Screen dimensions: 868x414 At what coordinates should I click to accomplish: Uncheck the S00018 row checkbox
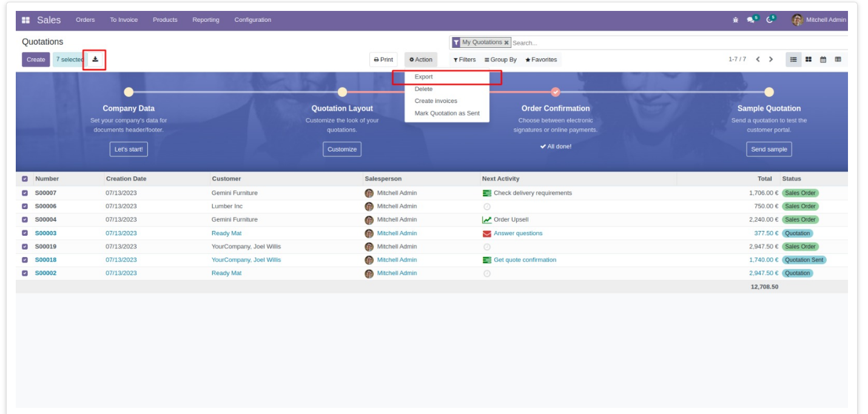click(x=25, y=260)
